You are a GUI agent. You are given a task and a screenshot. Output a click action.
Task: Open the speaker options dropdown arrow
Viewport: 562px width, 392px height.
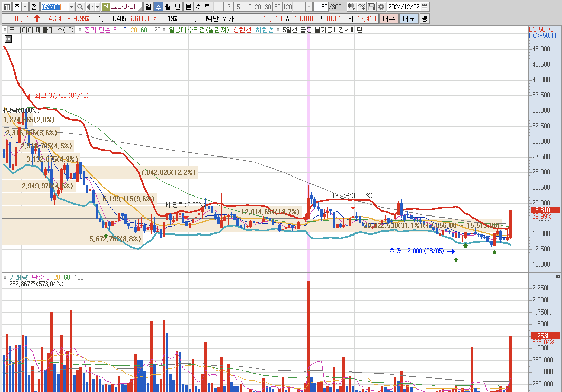(x=97, y=7)
